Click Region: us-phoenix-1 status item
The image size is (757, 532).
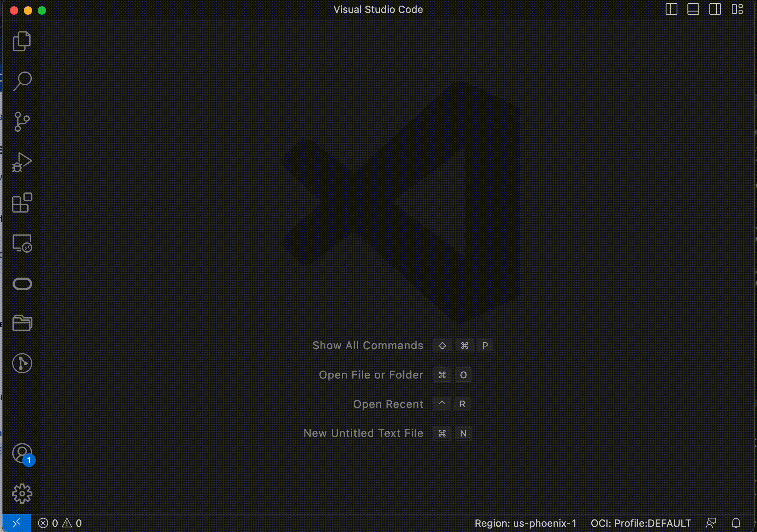[x=525, y=523]
